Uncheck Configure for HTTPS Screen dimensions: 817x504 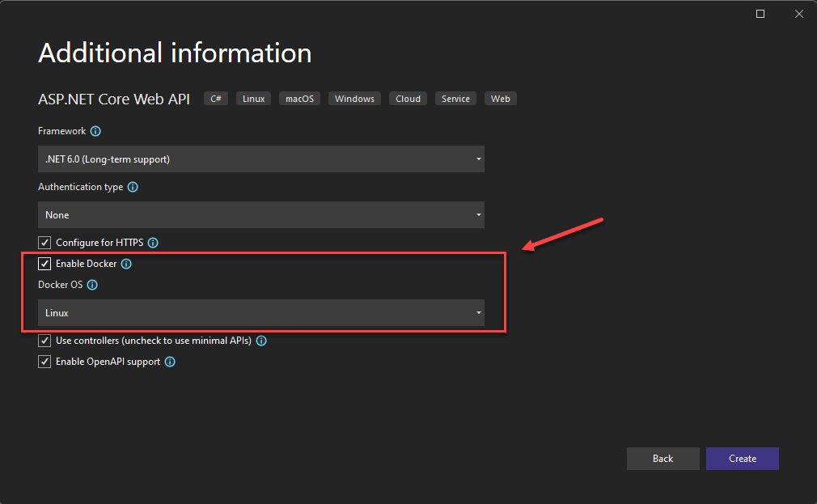[x=44, y=242]
